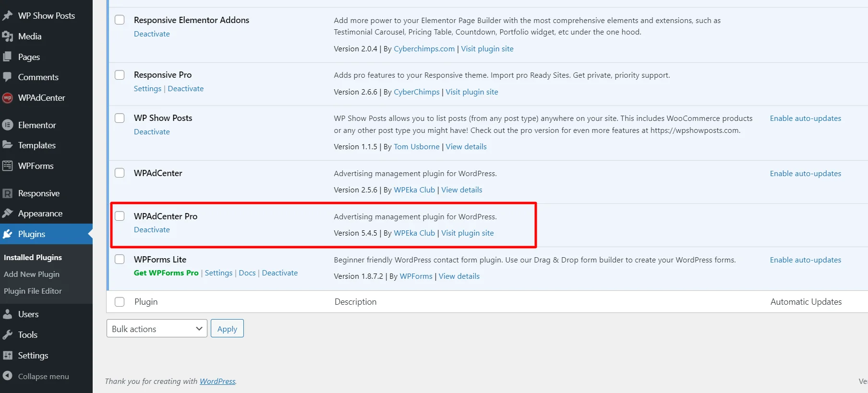Deactivate the WPAdCenter Pro plugin
This screenshot has width=868, height=393.
tap(152, 229)
